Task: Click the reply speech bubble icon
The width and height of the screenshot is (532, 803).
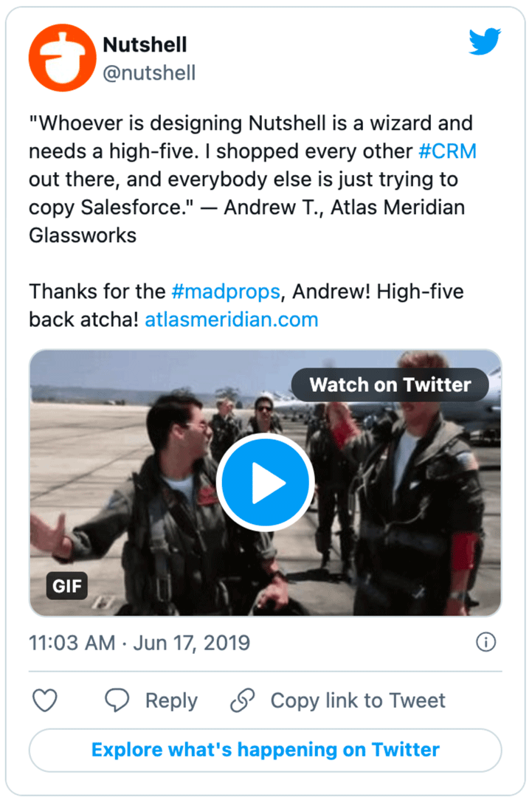Action: click(117, 700)
